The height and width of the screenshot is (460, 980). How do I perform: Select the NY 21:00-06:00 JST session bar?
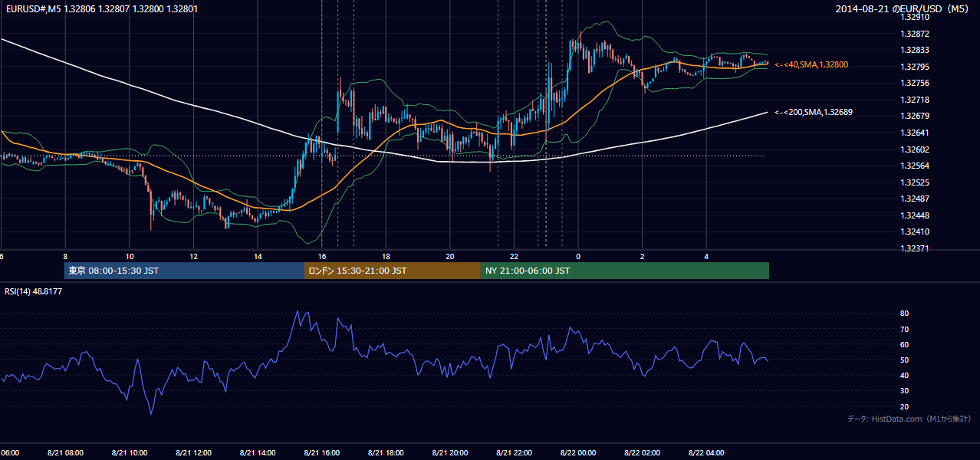tap(625, 271)
